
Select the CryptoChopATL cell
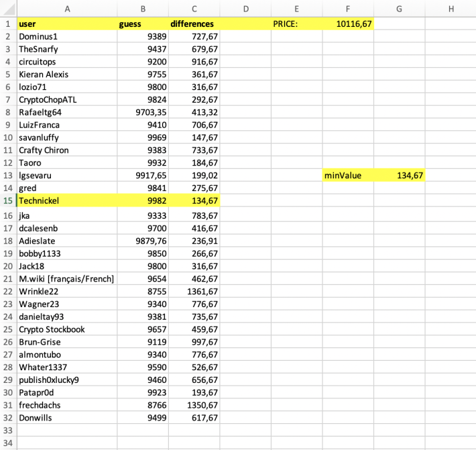pyautogui.click(x=67, y=100)
